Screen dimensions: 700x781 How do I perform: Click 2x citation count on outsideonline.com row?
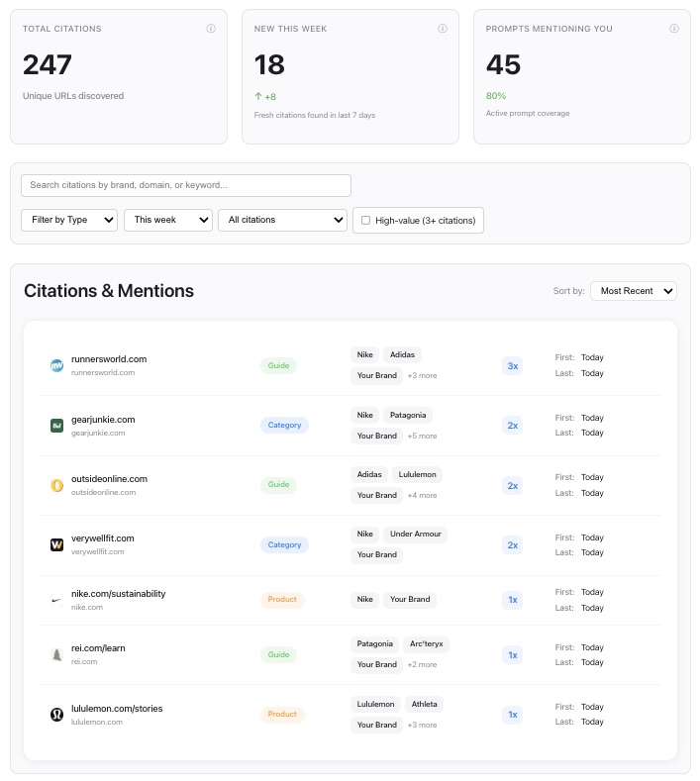(x=513, y=486)
